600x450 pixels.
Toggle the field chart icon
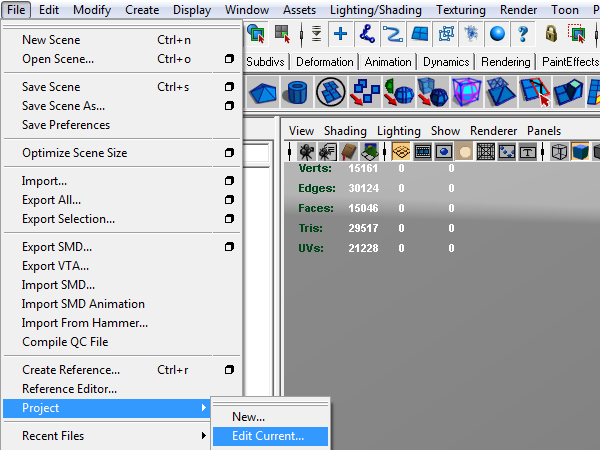(x=486, y=152)
